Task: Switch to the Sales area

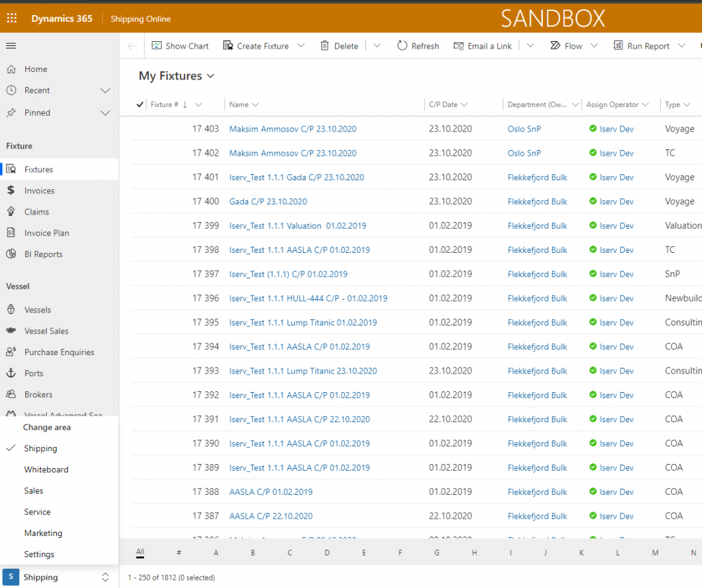Action: point(34,491)
